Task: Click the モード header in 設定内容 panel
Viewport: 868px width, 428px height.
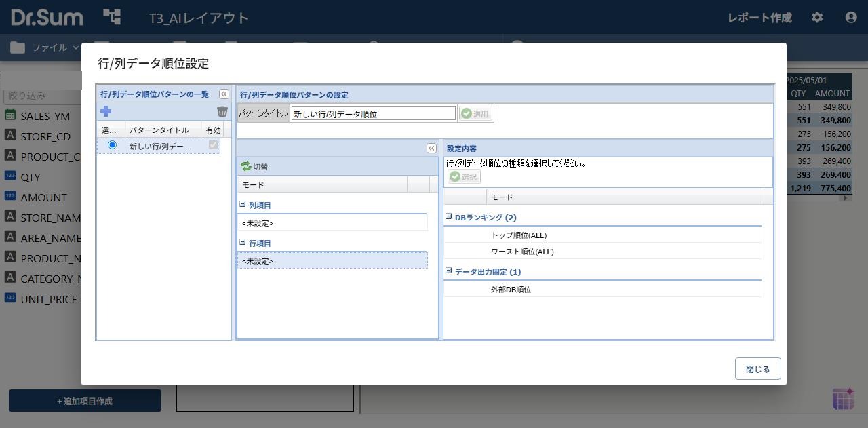Action: click(x=625, y=197)
